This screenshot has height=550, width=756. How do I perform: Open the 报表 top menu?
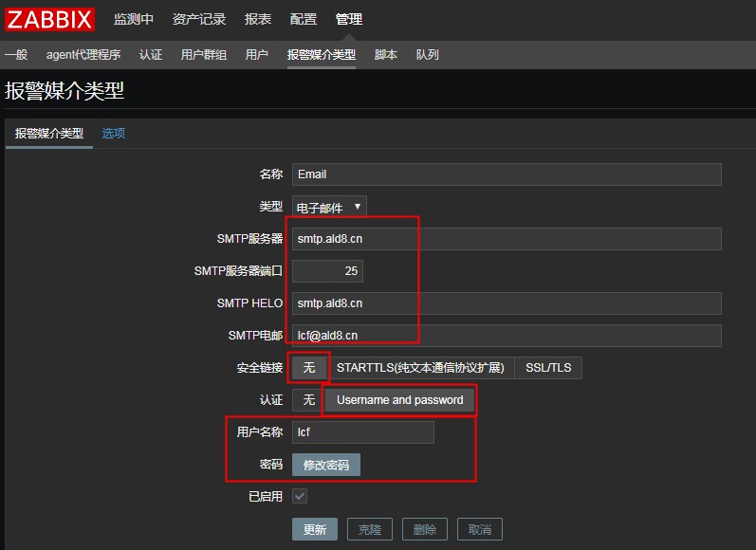click(258, 19)
